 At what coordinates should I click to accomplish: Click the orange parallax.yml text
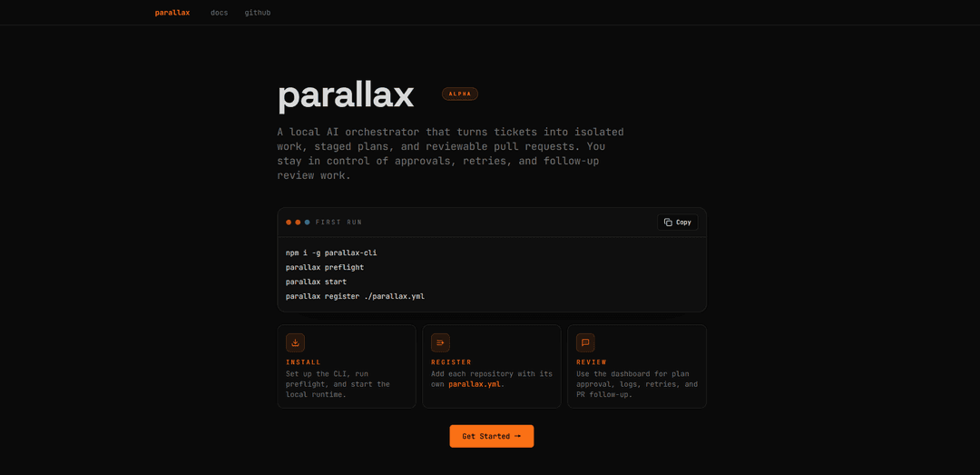(x=475, y=384)
